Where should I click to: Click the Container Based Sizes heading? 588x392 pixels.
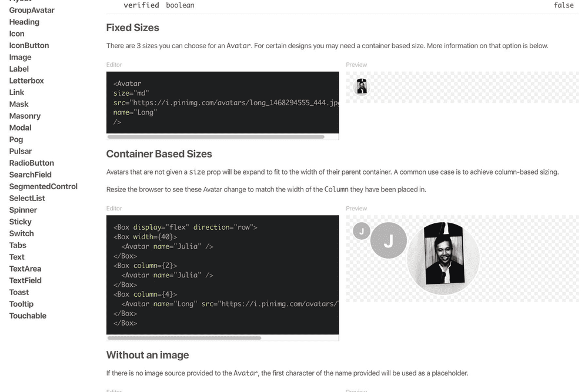pyautogui.click(x=159, y=154)
